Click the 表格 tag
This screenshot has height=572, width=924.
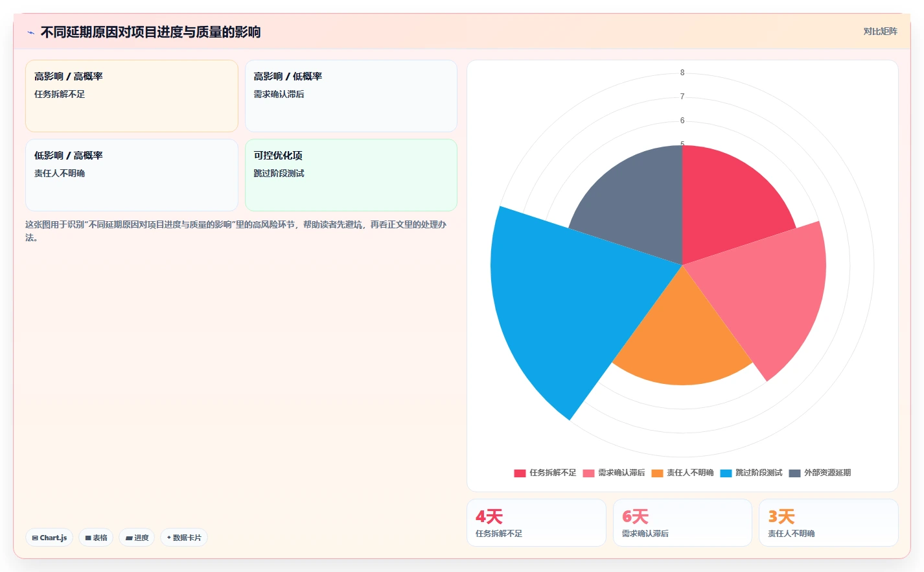click(96, 538)
